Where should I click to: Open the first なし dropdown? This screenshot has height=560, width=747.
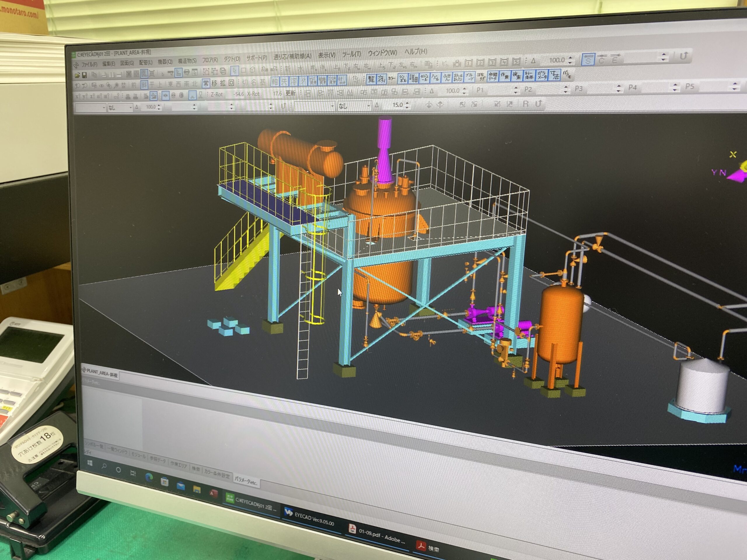(x=120, y=108)
